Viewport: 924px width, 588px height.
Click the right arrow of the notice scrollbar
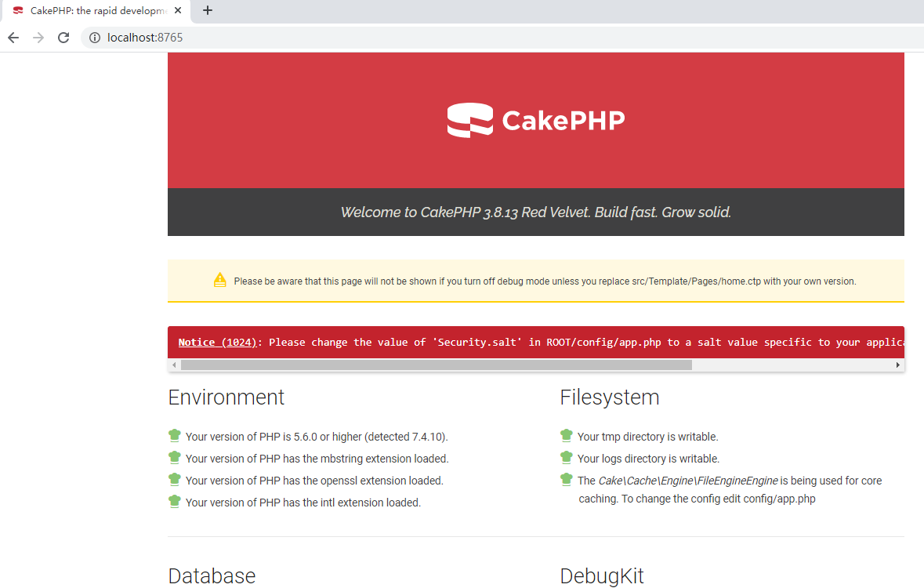click(898, 364)
